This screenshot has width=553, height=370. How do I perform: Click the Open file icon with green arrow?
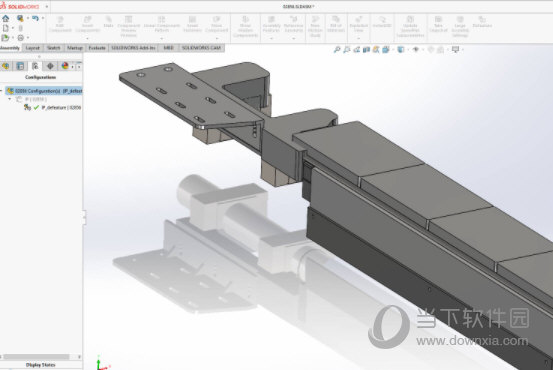point(5,37)
